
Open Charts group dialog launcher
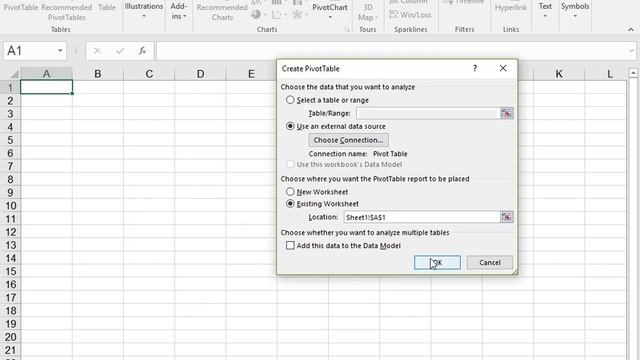(347, 29)
